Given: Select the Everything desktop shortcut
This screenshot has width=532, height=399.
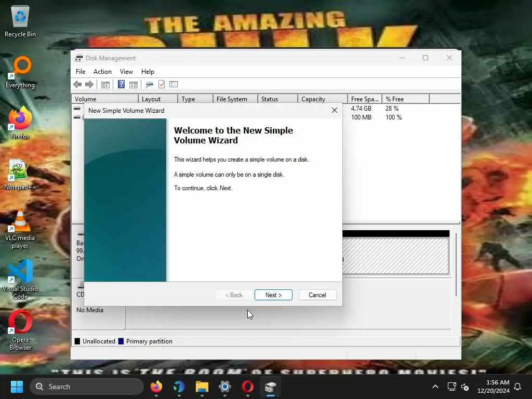Looking at the screenshot, I should click(x=20, y=72).
